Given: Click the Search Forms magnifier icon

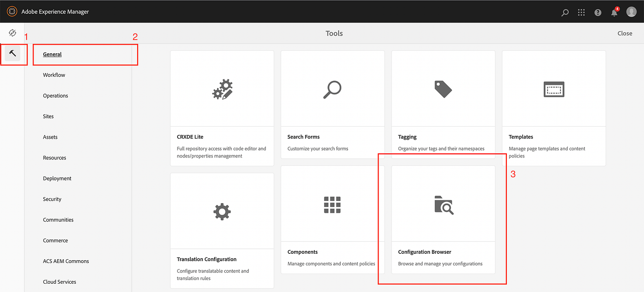Looking at the screenshot, I should 332,88.
